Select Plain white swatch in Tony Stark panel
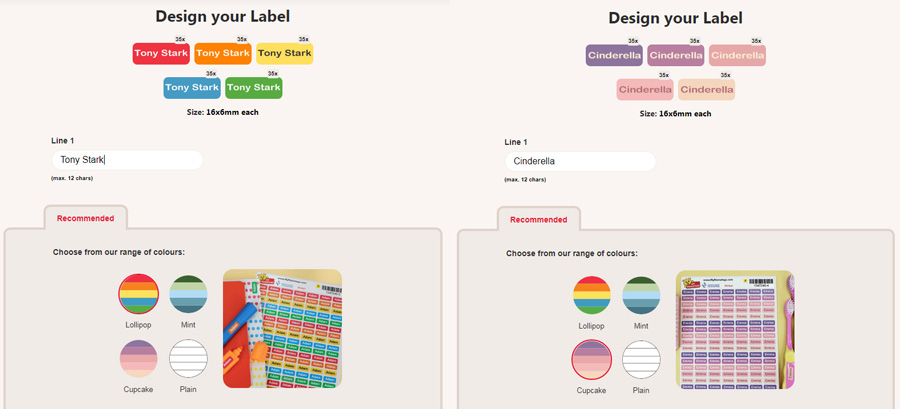The width and height of the screenshot is (900, 409). [189, 360]
